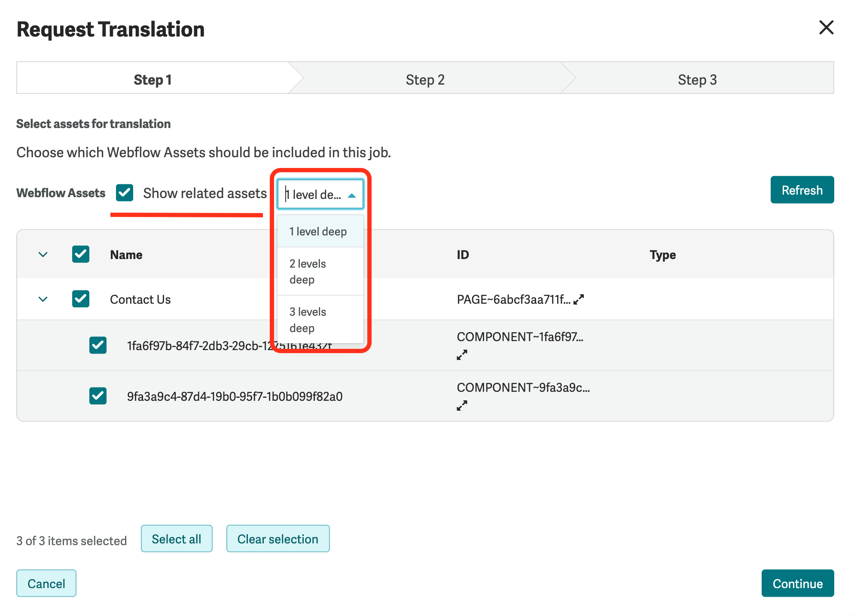
Task: Click the Refresh button
Action: (802, 190)
